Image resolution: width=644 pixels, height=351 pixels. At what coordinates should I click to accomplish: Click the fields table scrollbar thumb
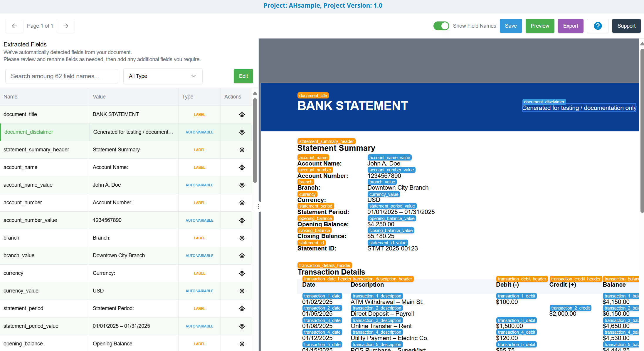tap(255, 141)
